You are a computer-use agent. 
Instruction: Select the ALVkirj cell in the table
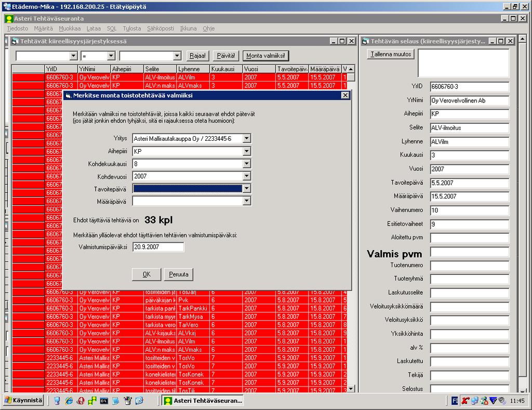[x=193, y=333]
